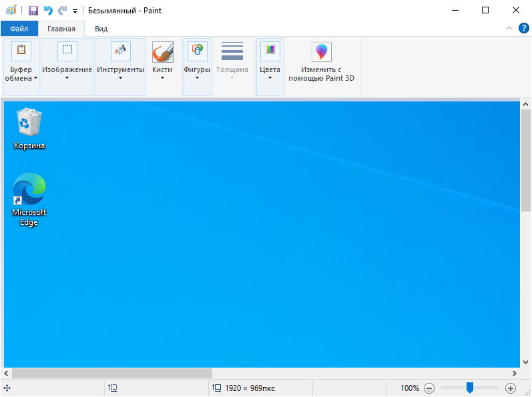Viewport: 532px width, 397px height.
Task: Zoom in with the plus button
Action: coord(510,388)
